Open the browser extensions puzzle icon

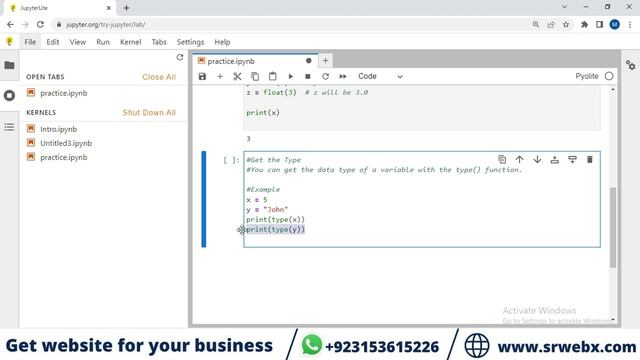pos(584,24)
